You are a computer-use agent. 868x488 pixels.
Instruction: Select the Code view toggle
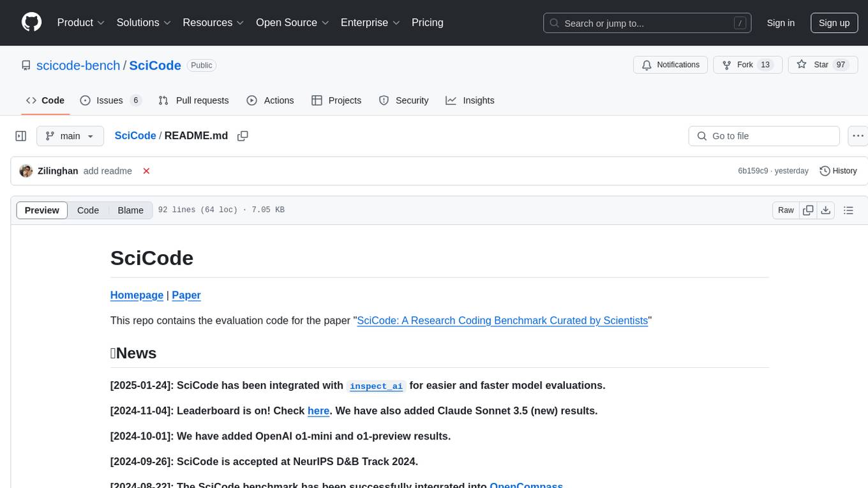coord(88,210)
